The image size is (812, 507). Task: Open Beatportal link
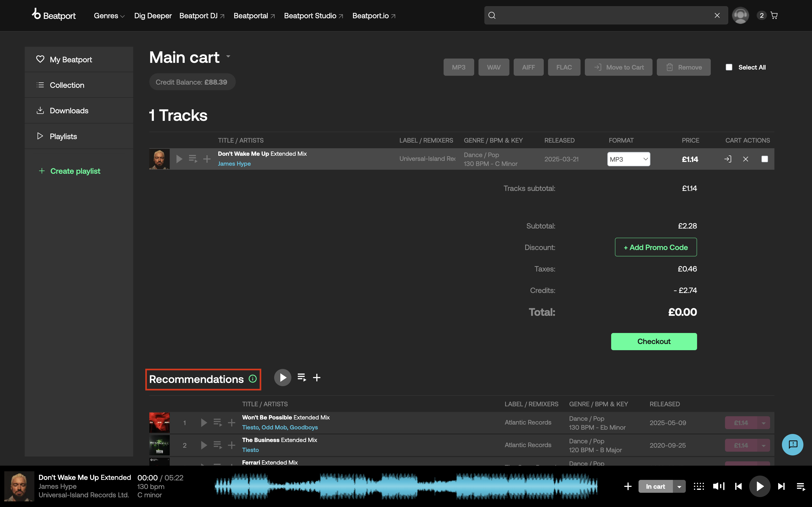pyautogui.click(x=254, y=16)
